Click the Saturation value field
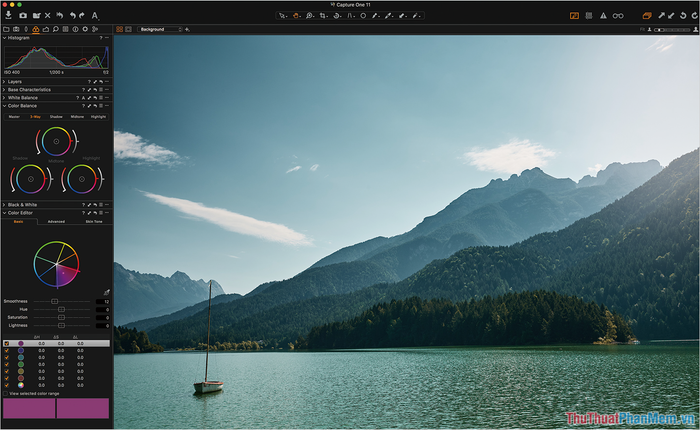700x430 pixels. (102, 317)
